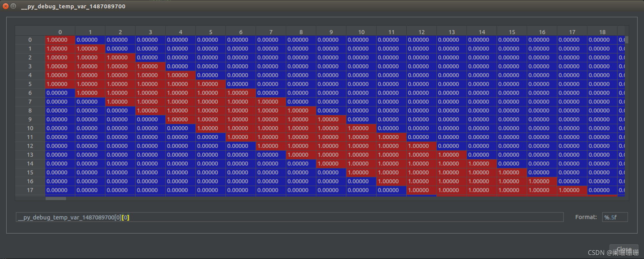Viewport: 644px width, 259px height.
Task: Click cell row 17, column 17 showing 1.00000
Action: click(572, 190)
